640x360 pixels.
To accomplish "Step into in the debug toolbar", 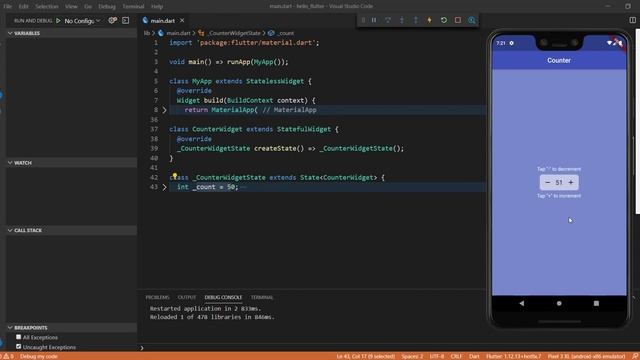I will [402, 20].
